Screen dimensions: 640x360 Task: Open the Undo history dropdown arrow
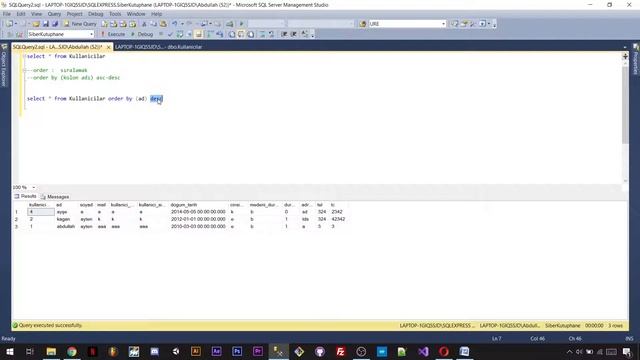coord(182,24)
